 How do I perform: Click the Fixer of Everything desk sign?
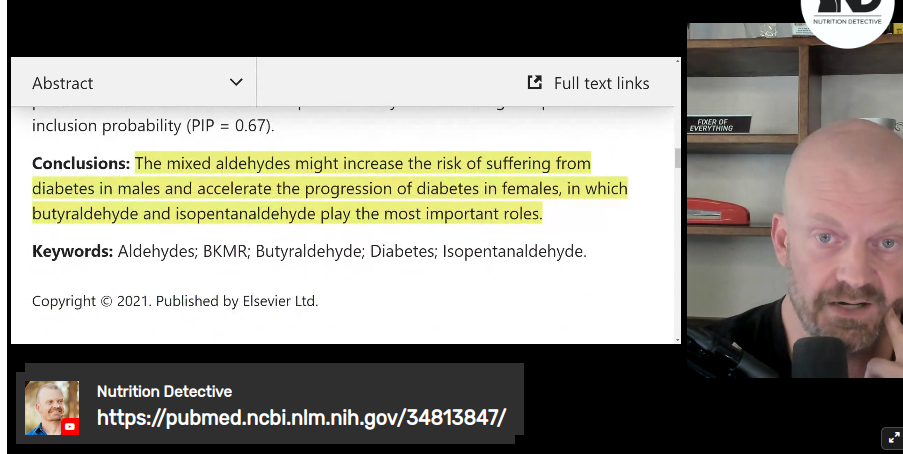(714, 125)
